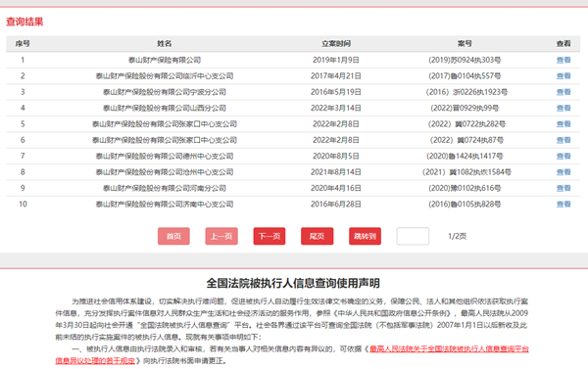Screen dimensions: 588x369
Task: Open 查看 link for 山西分公司 row
Action: 563,109
